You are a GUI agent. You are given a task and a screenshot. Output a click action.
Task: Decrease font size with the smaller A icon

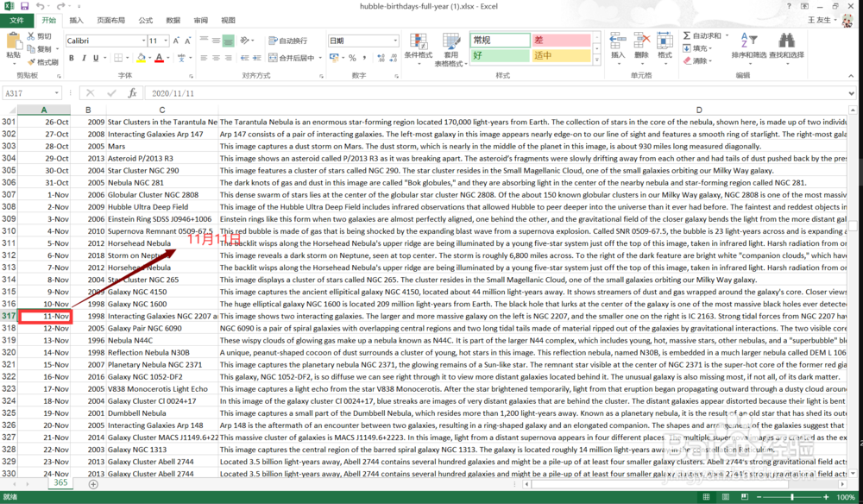pyautogui.click(x=187, y=41)
